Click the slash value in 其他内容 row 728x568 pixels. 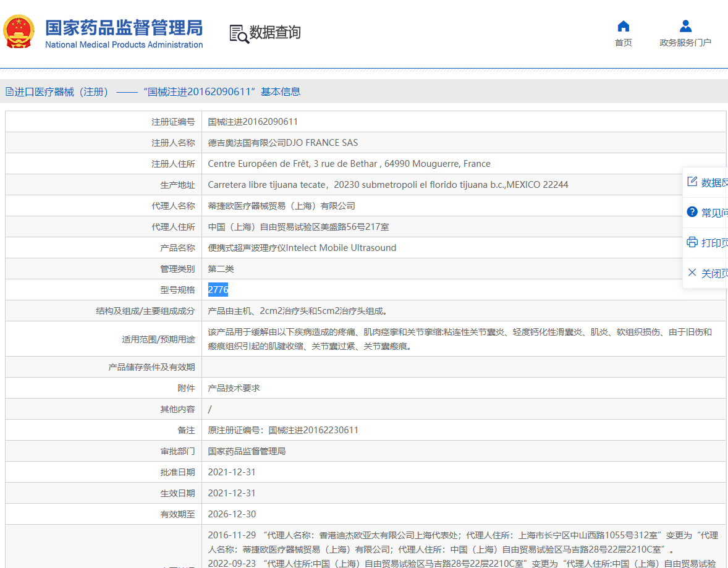point(210,409)
